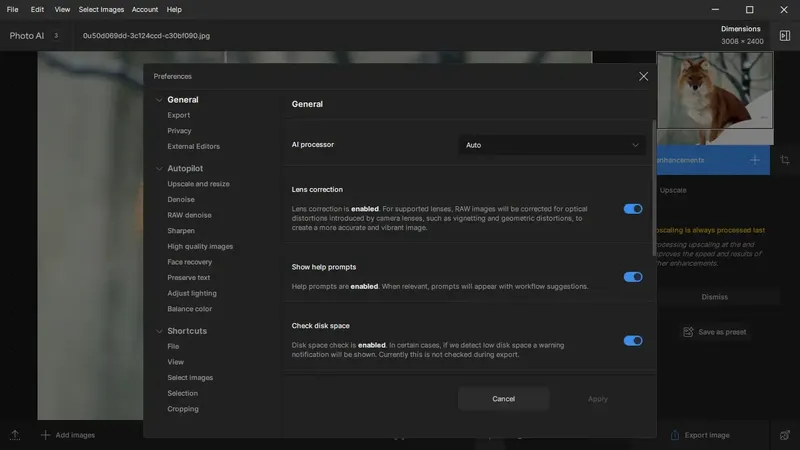Disable the Lens correction toggle
This screenshot has width=800, height=450.
[633, 209]
